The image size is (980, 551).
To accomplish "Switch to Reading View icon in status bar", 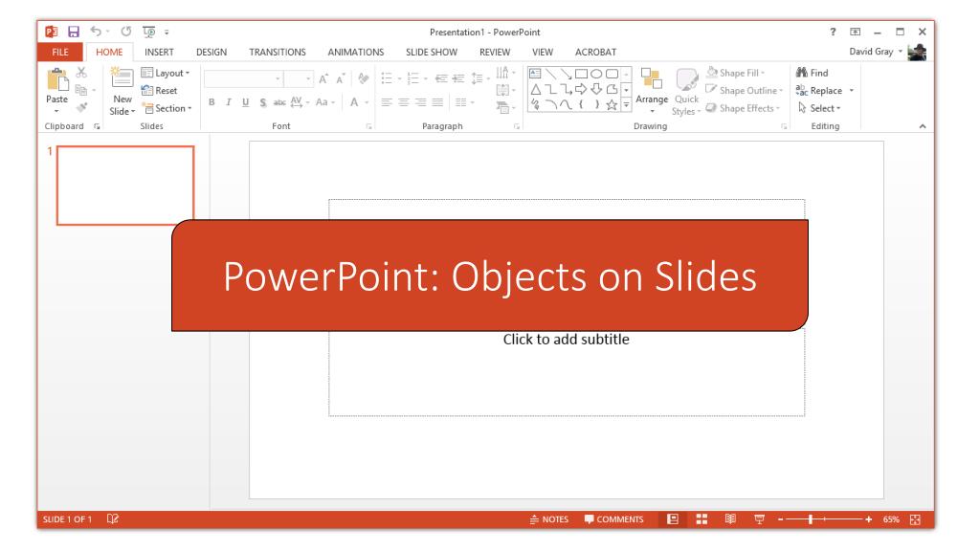I will coord(730,519).
